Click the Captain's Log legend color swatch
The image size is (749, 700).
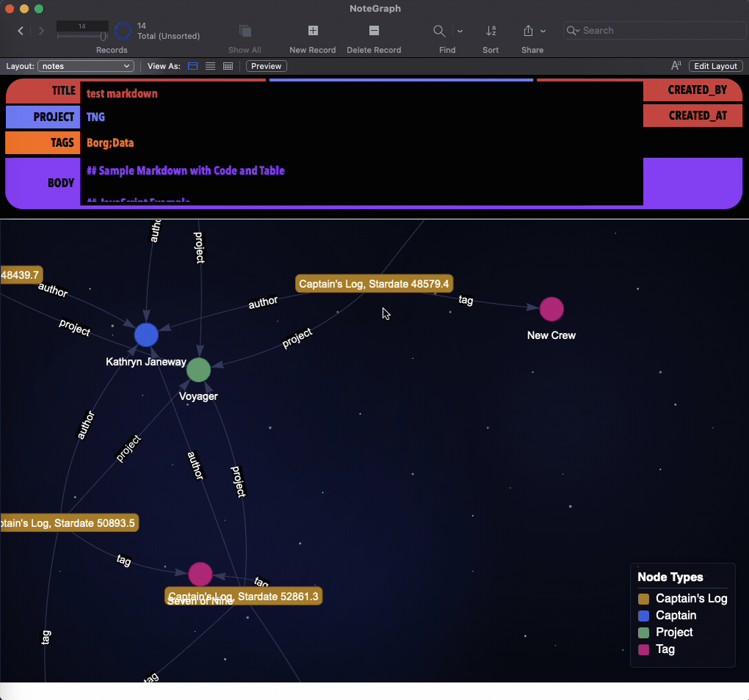[x=644, y=599]
